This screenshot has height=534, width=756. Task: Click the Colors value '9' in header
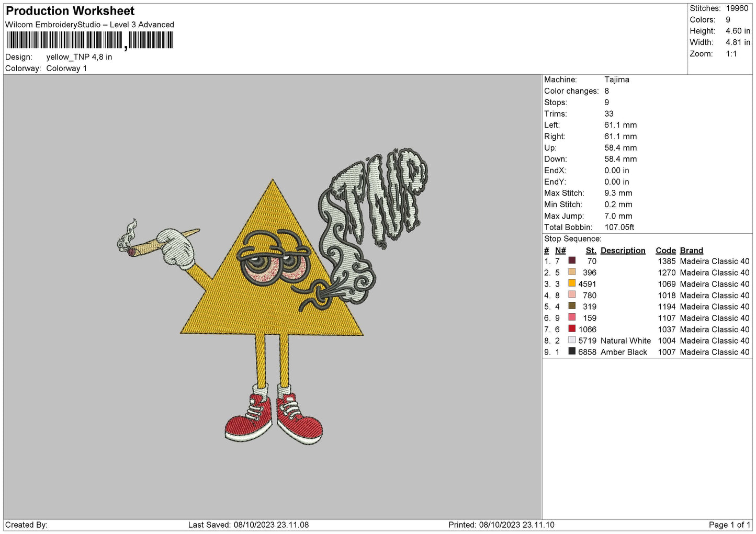(x=728, y=20)
